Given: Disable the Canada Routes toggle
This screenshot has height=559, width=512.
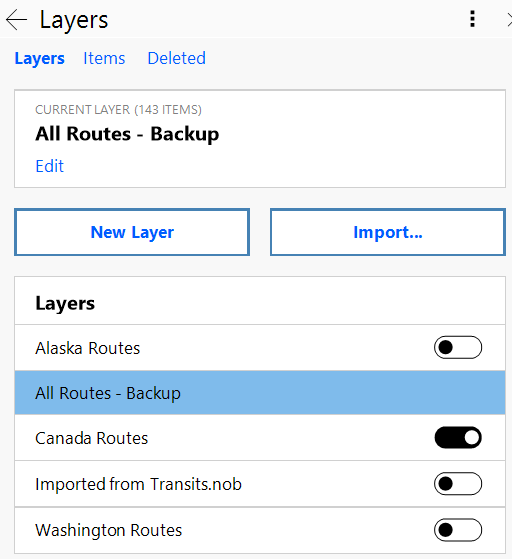Looking at the screenshot, I should tap(458, 437).
